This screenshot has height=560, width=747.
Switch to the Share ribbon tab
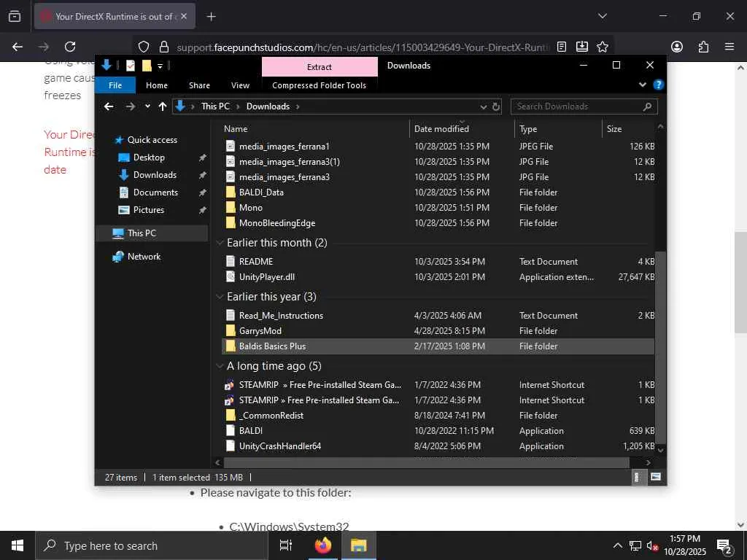(199, 85)
